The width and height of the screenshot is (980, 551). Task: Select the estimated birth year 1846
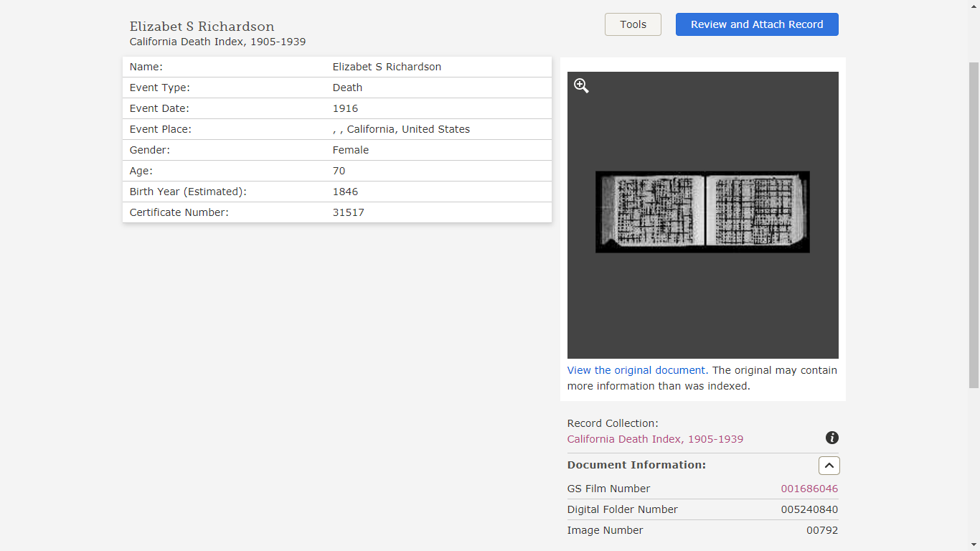(345, 192)
